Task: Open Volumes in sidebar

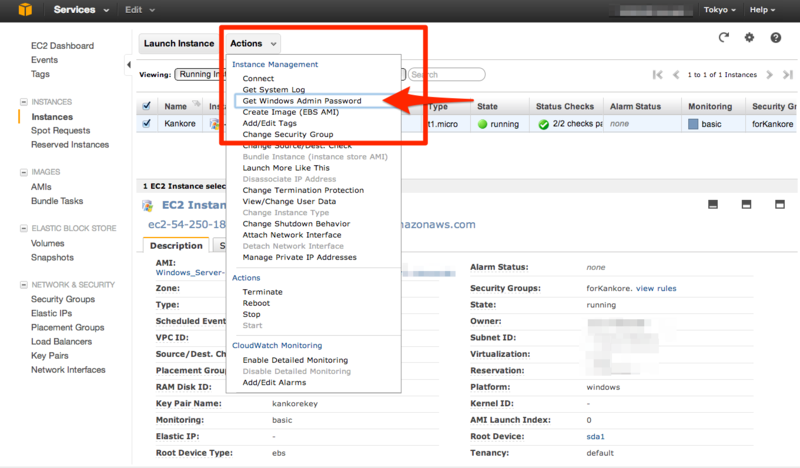Action: pyautogui.click(x=47, y=243)
